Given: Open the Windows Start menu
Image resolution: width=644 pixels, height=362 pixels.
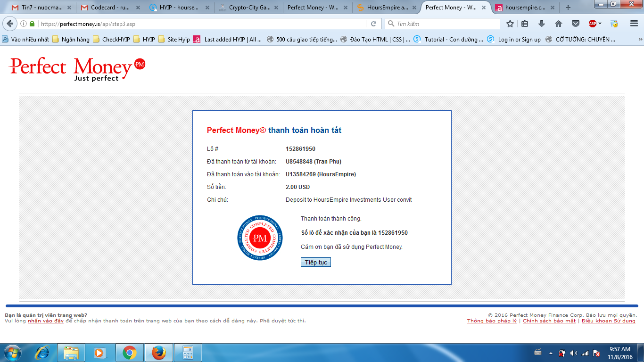Looking at the screenshot, I should (12, 353).
